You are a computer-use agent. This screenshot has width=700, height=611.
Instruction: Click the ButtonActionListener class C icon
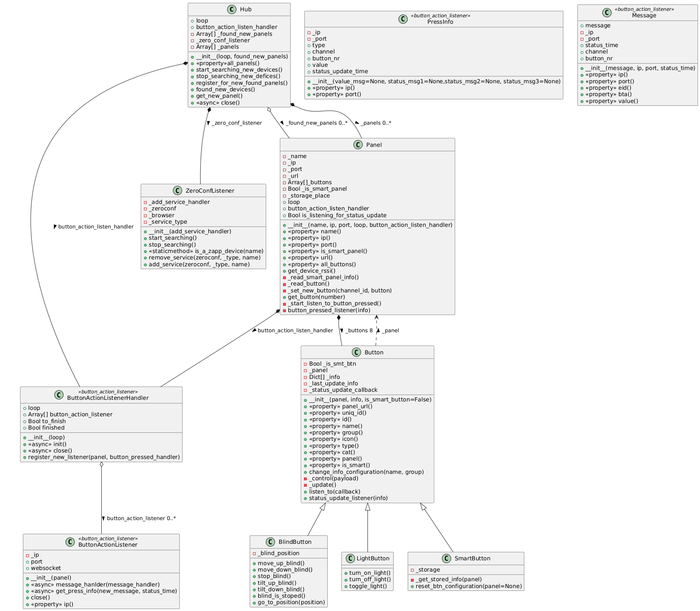point(70,542)
